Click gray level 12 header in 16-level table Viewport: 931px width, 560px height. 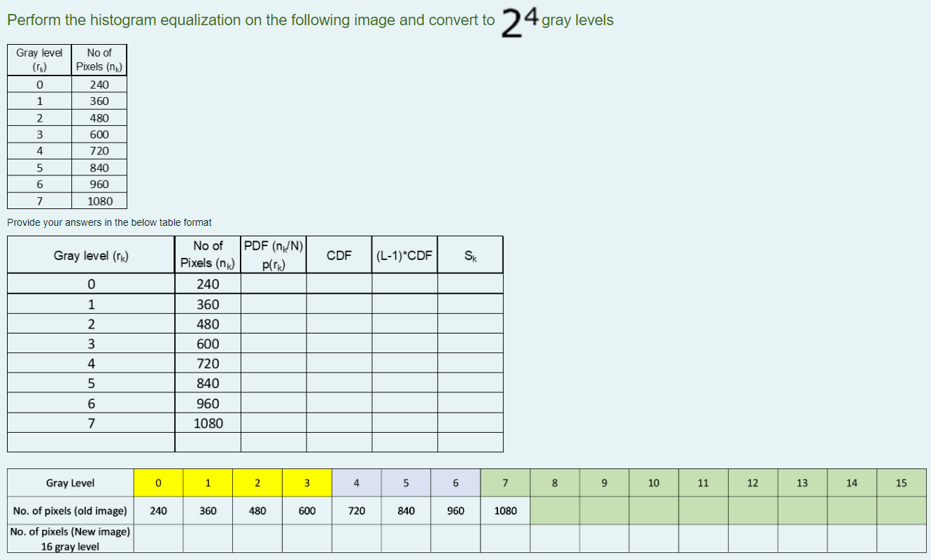click(753, 483)
